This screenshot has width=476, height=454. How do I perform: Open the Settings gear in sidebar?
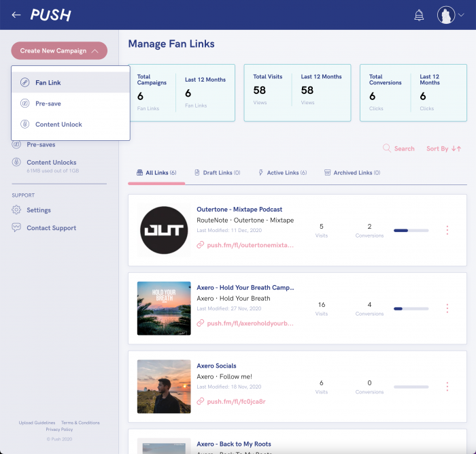(x=16, y=210)
